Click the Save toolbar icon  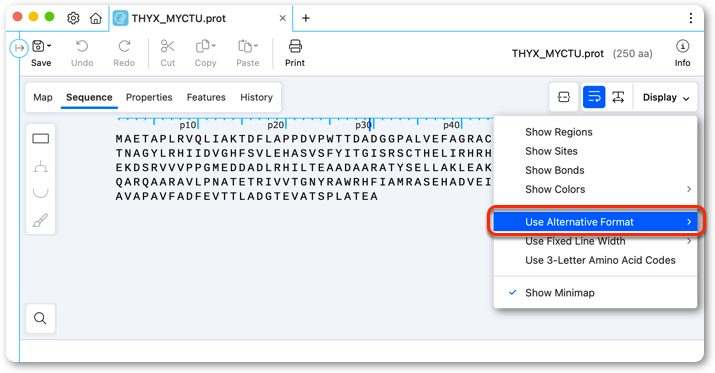pyautogui.click(x=39, y=47)
